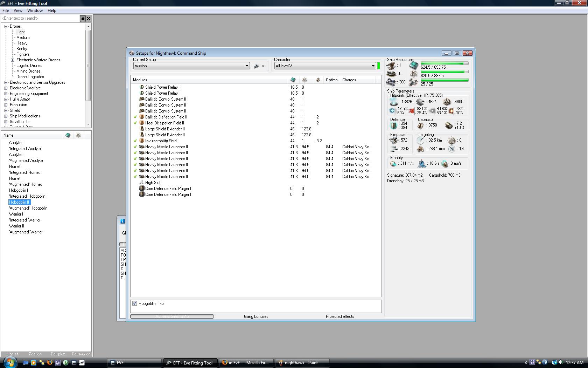Click the structure hitpoints icon
The height and width of the screenshot is (368, 588).
pos(447,102)
